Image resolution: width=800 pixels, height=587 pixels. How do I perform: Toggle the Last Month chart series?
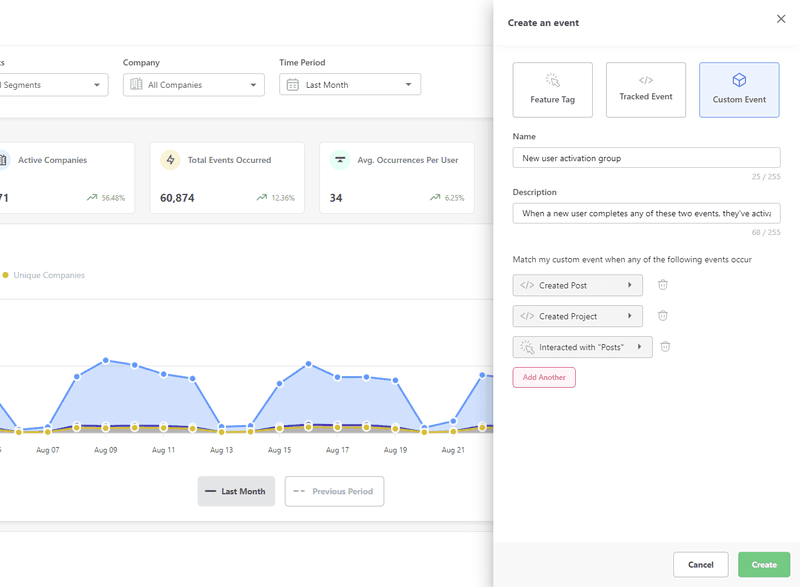click(236, 491)
